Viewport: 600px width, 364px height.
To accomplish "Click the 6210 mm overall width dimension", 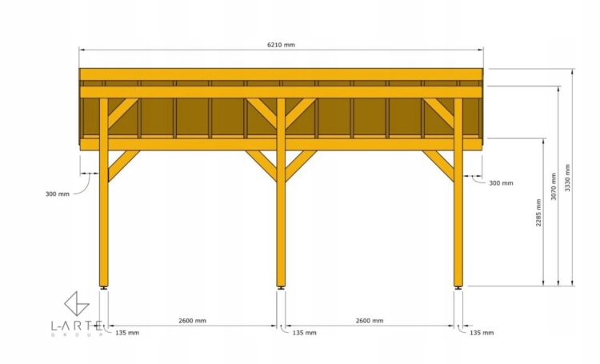I will [281, 45].
